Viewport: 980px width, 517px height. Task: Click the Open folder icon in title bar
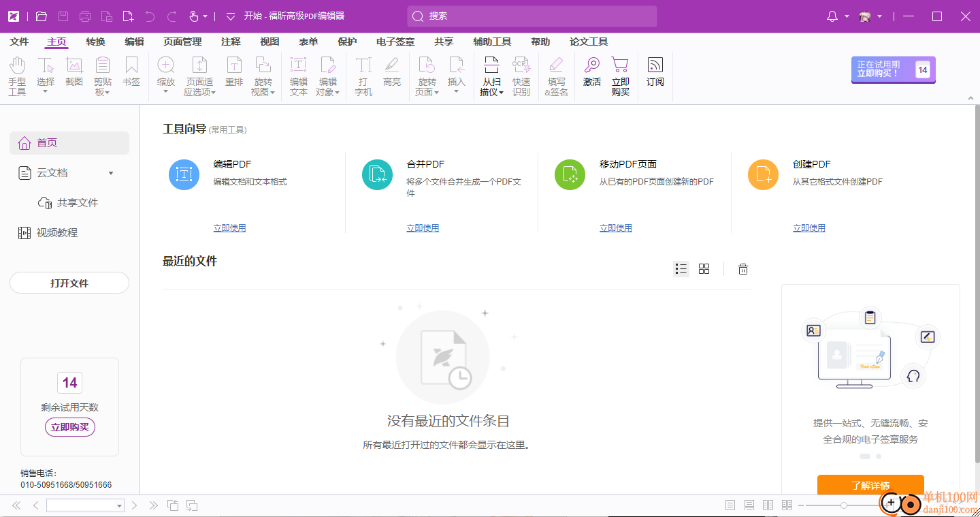pos(42,16)
